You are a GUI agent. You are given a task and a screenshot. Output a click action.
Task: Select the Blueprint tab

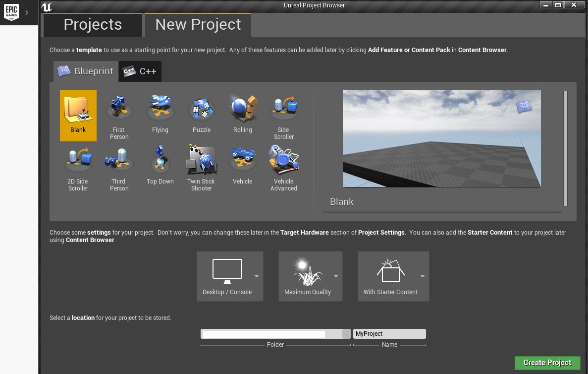point(86,71)
